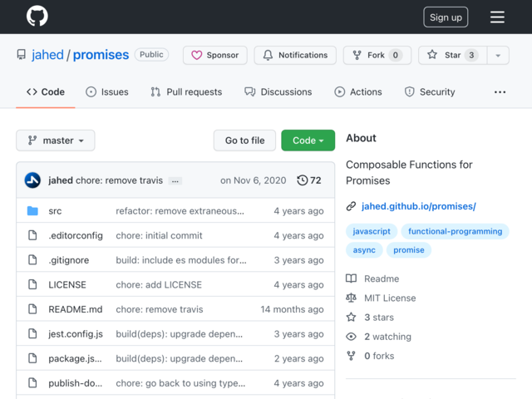Open 'chore: add LICENSE' commit message

point(159,284)
